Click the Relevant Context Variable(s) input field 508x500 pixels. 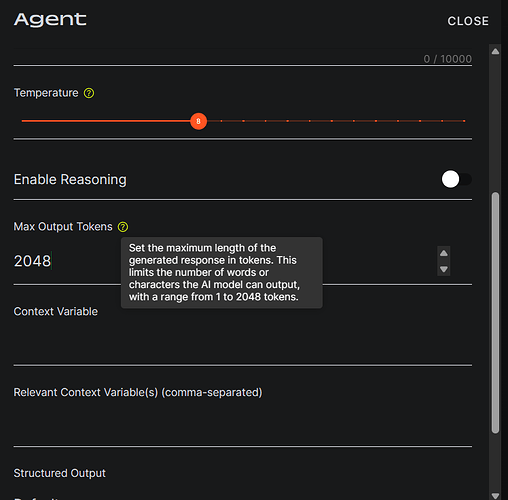coord(243,424)
